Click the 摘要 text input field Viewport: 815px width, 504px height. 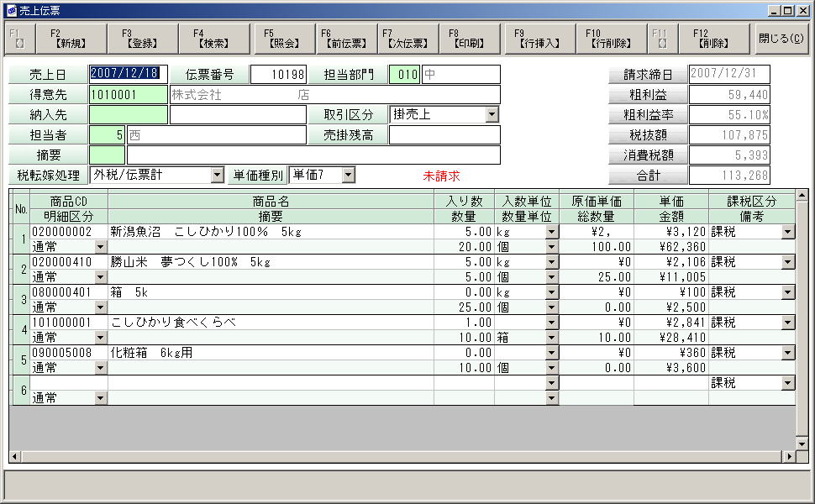313,155
